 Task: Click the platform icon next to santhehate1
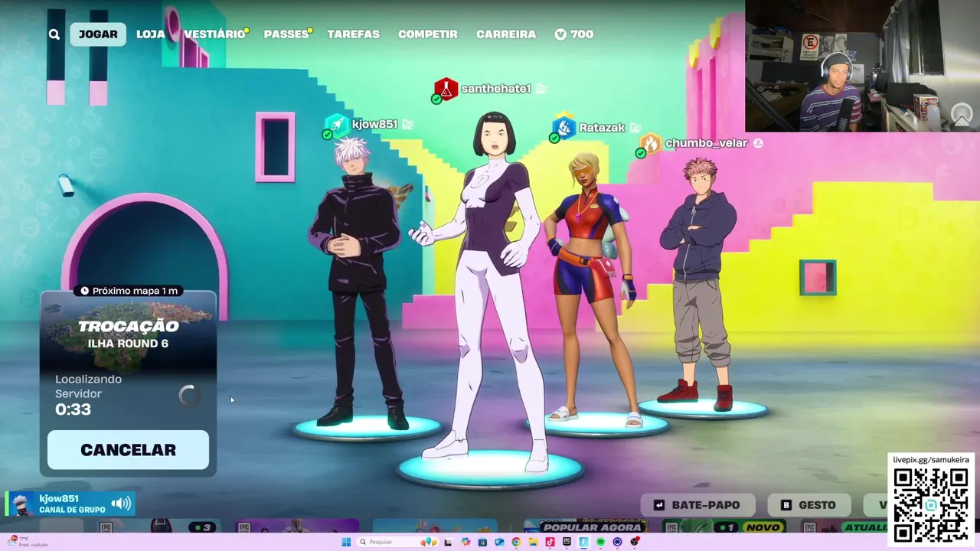coord(541,89)
